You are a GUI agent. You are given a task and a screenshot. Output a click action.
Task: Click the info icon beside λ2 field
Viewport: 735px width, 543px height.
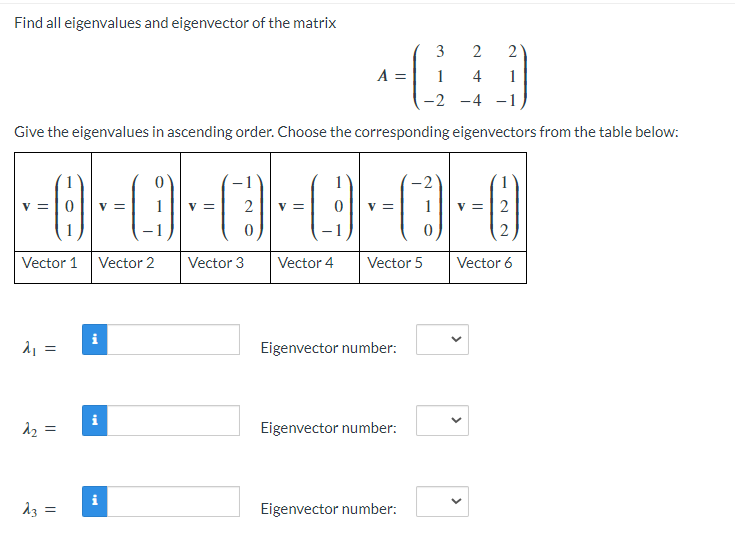tap(95, 421)
